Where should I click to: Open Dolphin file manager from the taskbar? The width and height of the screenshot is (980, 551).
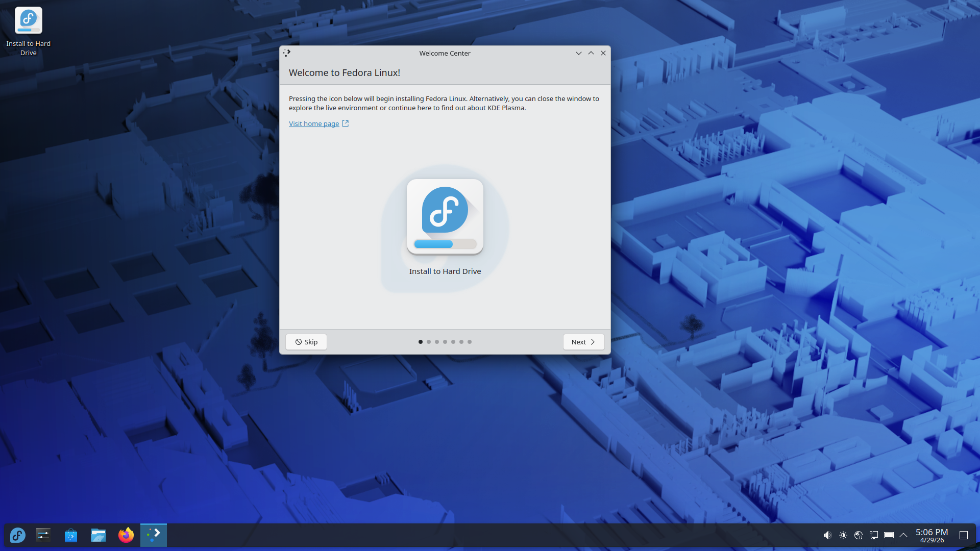tap(99, 535)
